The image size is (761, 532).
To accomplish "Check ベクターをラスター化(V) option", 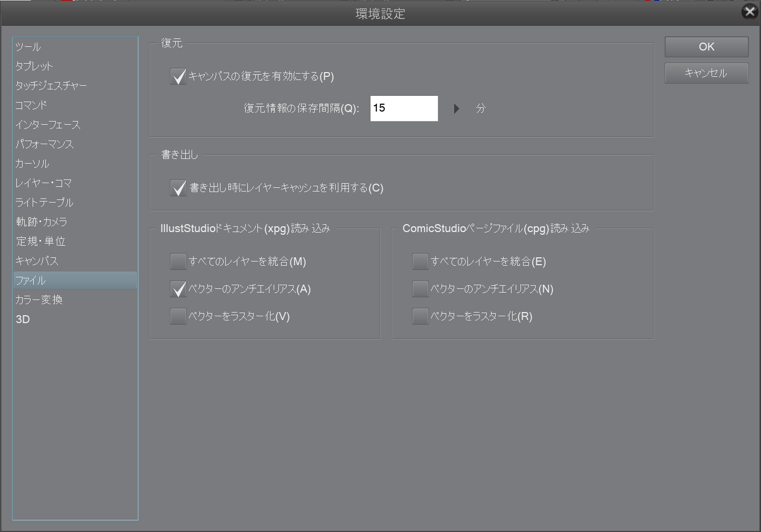I will pyautogui.click(x=178, y=316).
